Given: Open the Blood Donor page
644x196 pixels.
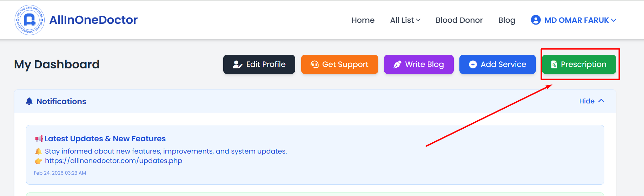Looking at the screenshot, I should (459, 20).
